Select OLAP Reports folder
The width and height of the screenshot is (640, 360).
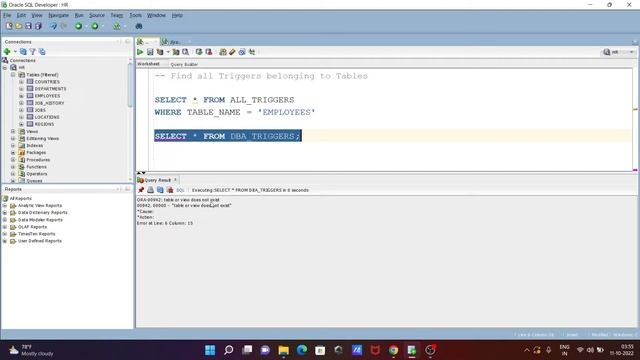point(32,227)
